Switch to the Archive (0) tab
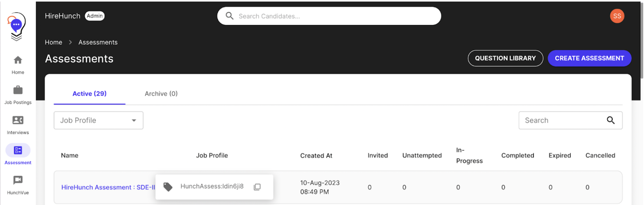 [161, 94]
